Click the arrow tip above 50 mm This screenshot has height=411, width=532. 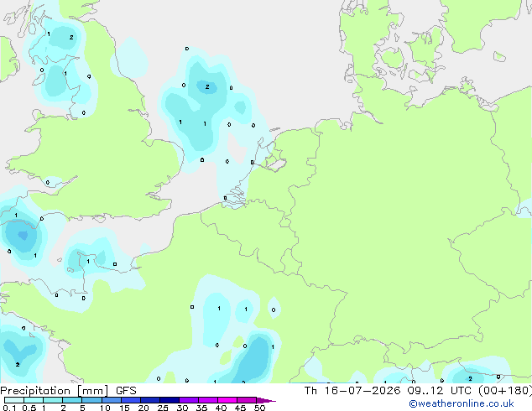point(266,400)
